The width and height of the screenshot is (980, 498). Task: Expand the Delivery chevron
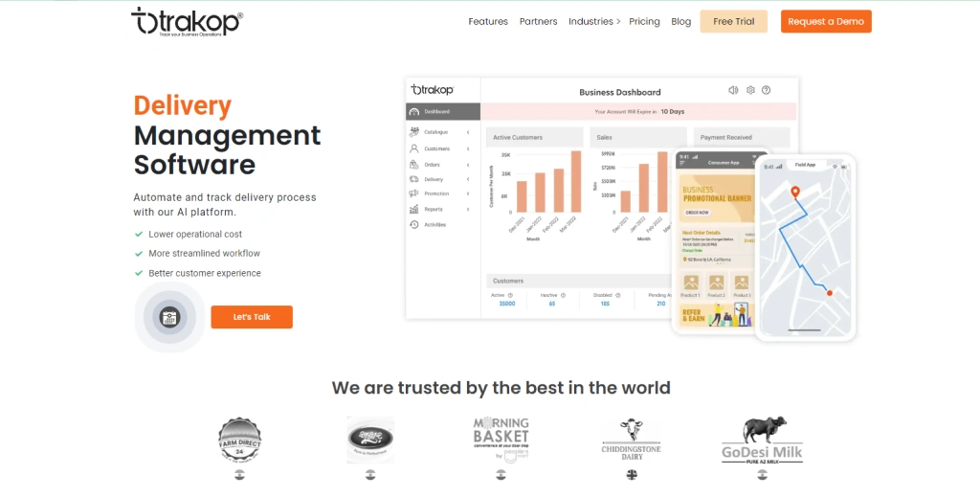coord(468,179)
